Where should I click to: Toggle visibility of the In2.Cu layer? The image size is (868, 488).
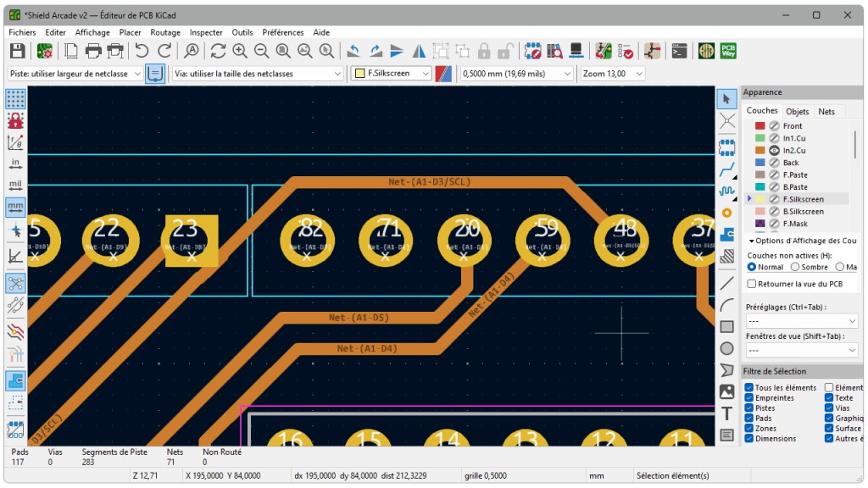click(x=774, y=150)
